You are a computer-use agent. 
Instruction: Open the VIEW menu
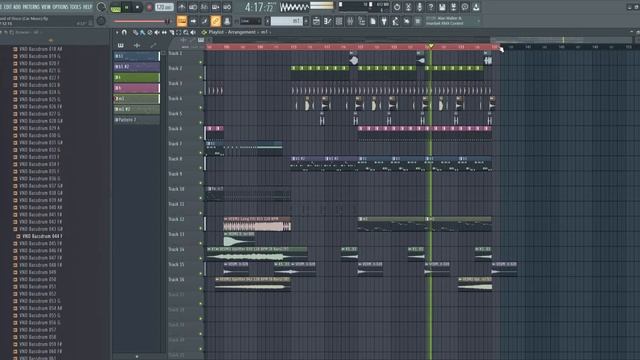(x=46, y=7)
